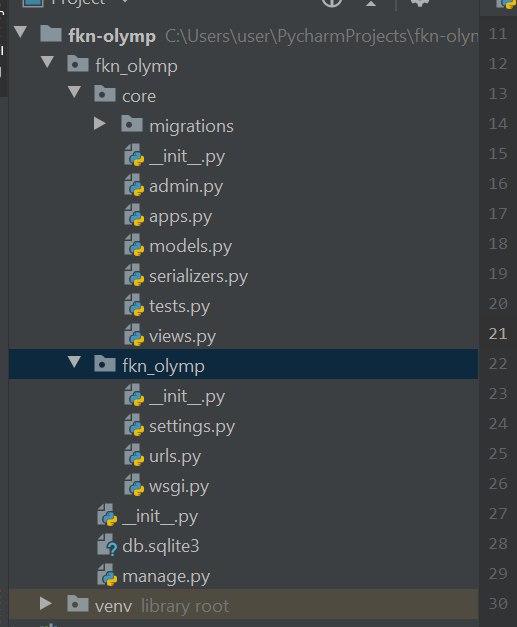Select the admin.py file

click(x=186, y=186)
